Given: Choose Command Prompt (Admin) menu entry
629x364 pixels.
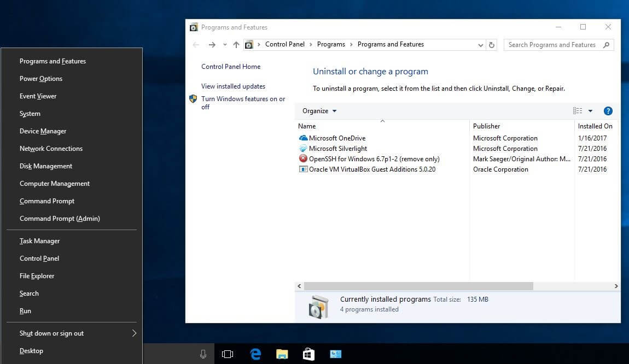Looking at the screenshot, I should (60, 219).
